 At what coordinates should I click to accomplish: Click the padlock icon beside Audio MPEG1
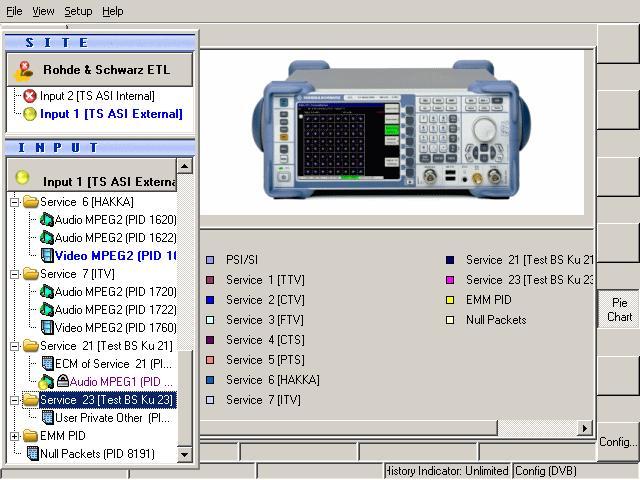[x=62, y=382]
